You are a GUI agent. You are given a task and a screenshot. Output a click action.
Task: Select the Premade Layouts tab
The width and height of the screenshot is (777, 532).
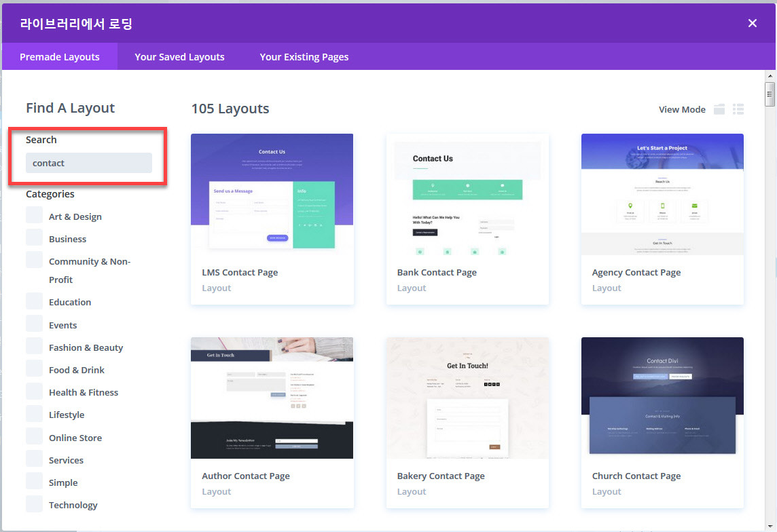coord(59,57)
